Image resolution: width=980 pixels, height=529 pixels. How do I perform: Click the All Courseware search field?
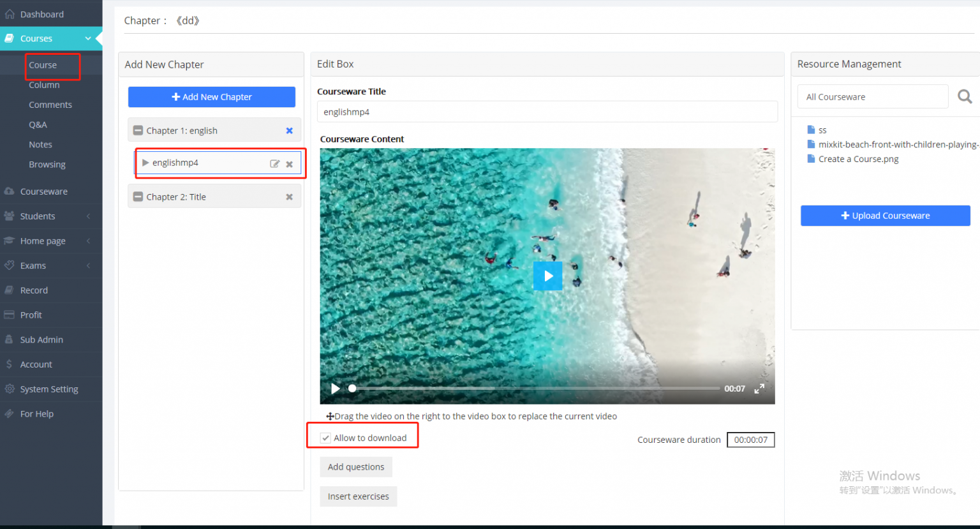point(872,96)
